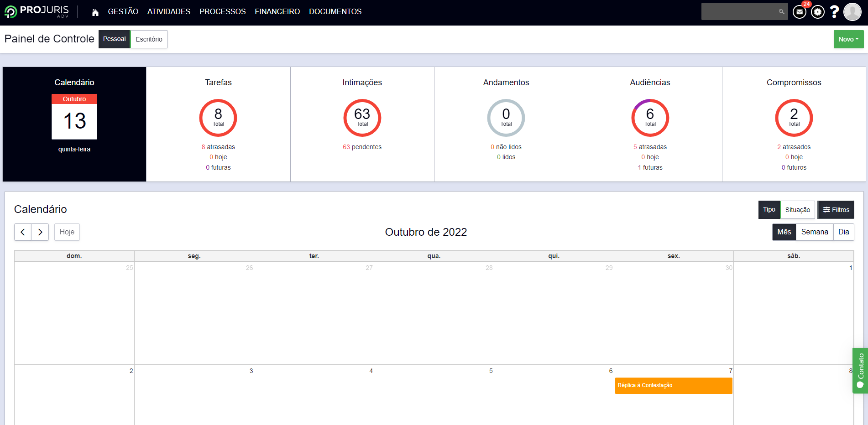Open the 0 hoje compromissos link
Viewport: 868px width, 425px height.
(x=794, y=157)
